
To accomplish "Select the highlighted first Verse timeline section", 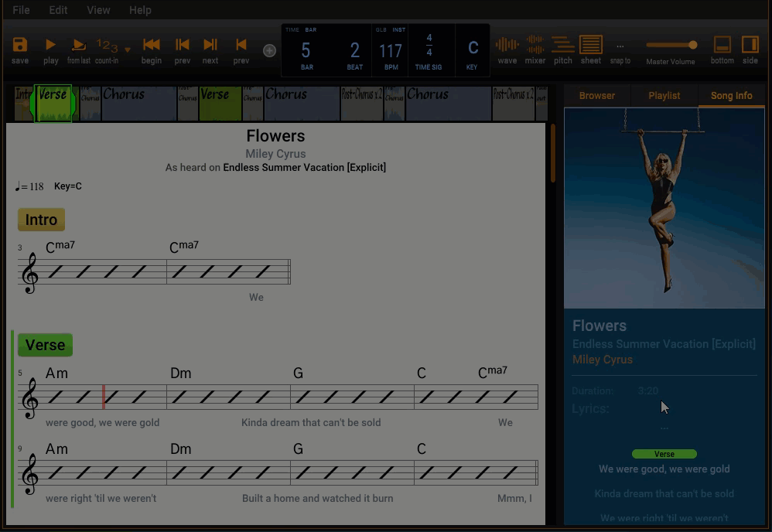I will point(53,104).
